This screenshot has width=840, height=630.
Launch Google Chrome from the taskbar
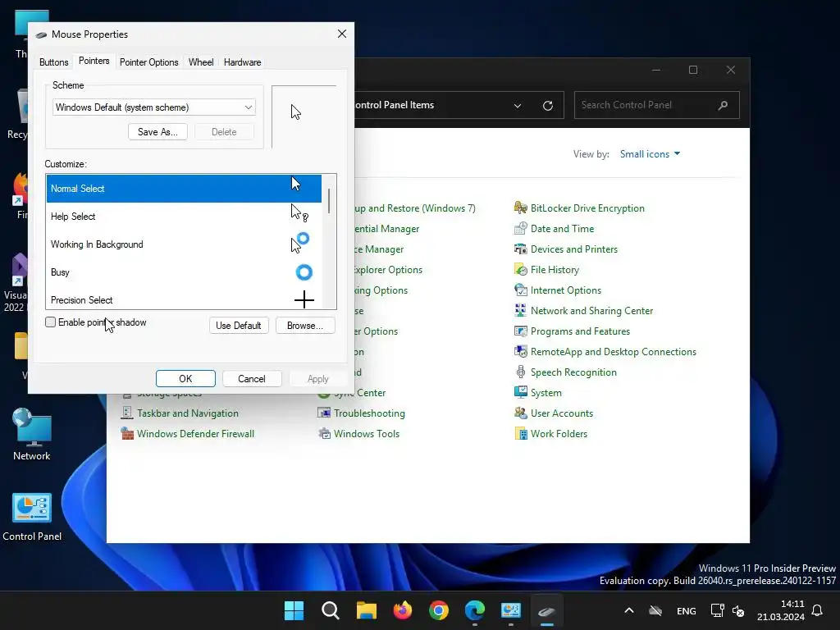tap(439, 610)
